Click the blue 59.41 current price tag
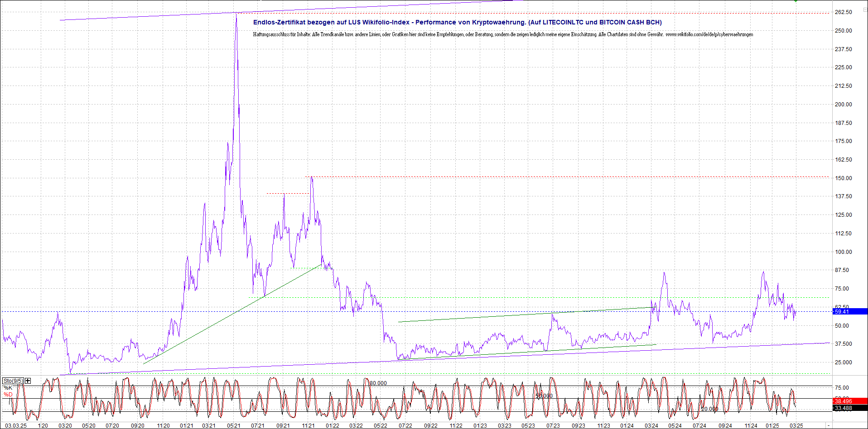 (850, 311)
